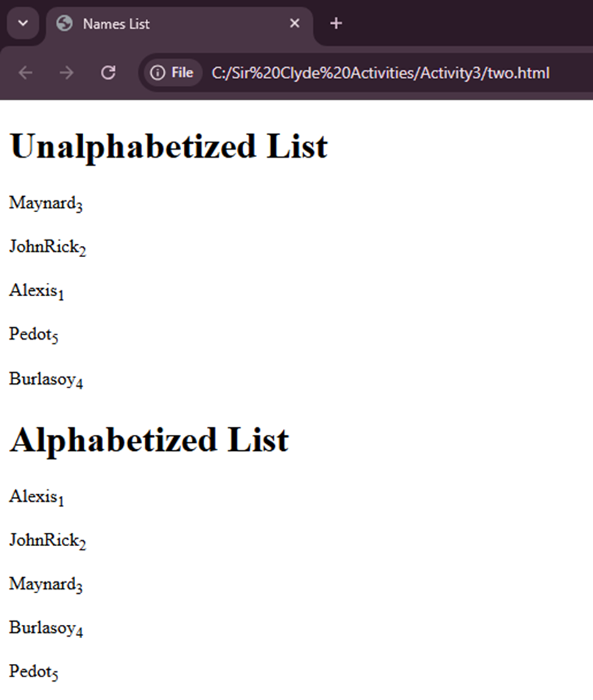This screenshot has height=700, width=593.
Task: Click the Unalphabetized List heading
Action: [168, 146]
